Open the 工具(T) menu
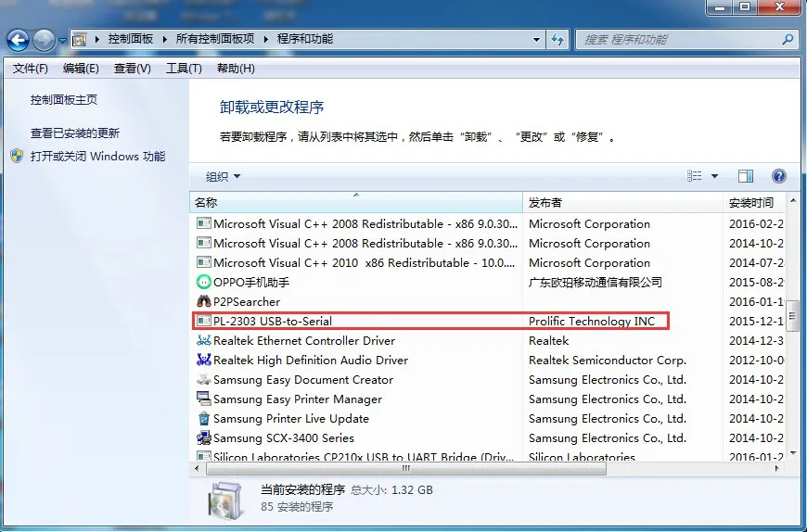Viewport: 807px width, 532px height. 184,69
